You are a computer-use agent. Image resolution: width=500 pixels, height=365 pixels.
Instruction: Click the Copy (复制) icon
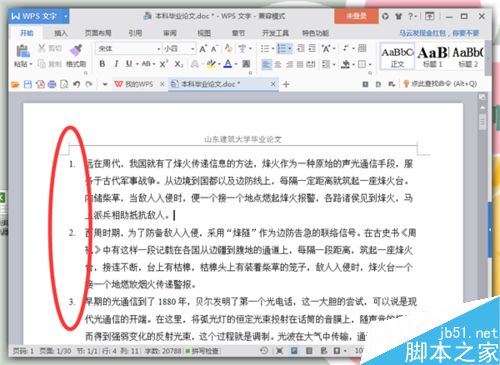pos(42,63)
